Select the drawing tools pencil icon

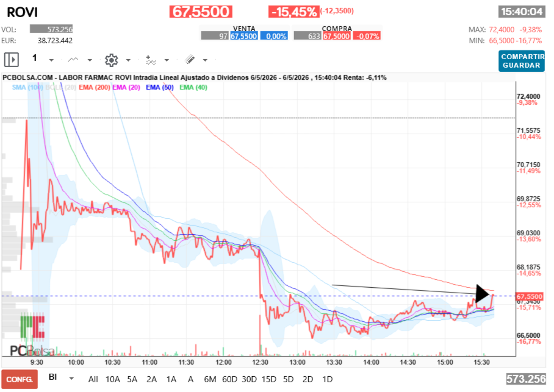(190, 59)
